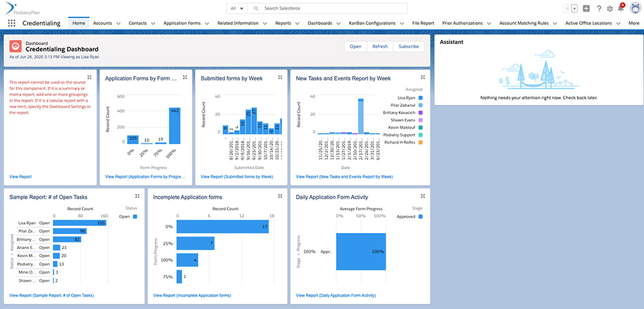
Task: Expand the Submitted forms by Week chart
Action: (280, 77)
